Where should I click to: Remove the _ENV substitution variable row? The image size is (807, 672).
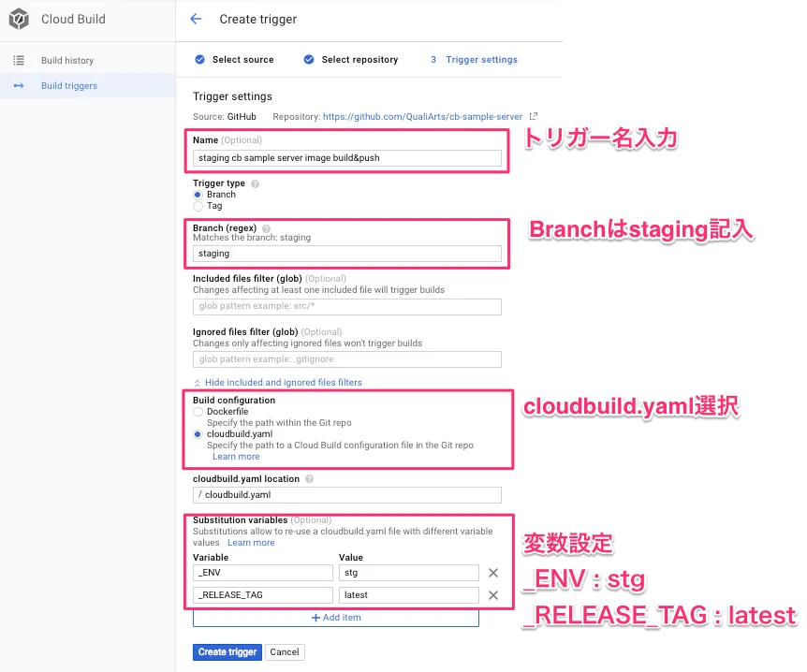click(x=493, y=573)
